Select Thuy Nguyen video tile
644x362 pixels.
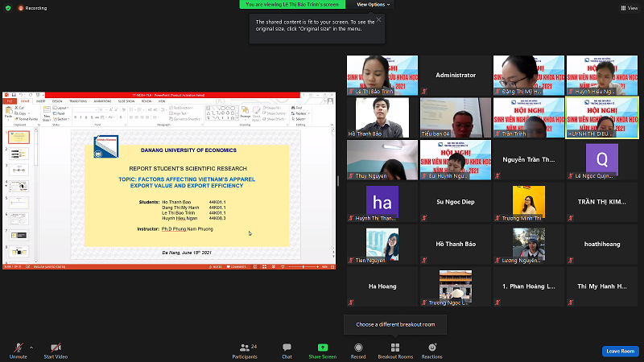tap(382, 159)
